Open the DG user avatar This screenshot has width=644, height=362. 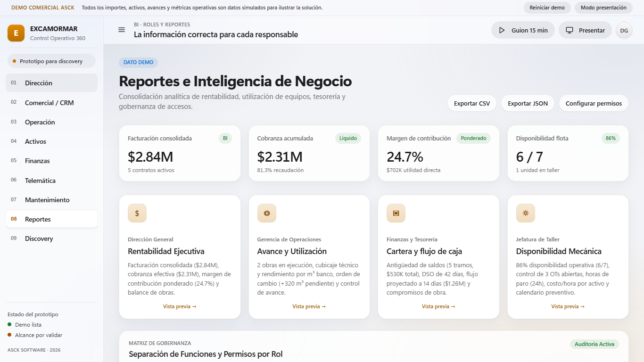[624, 30]
